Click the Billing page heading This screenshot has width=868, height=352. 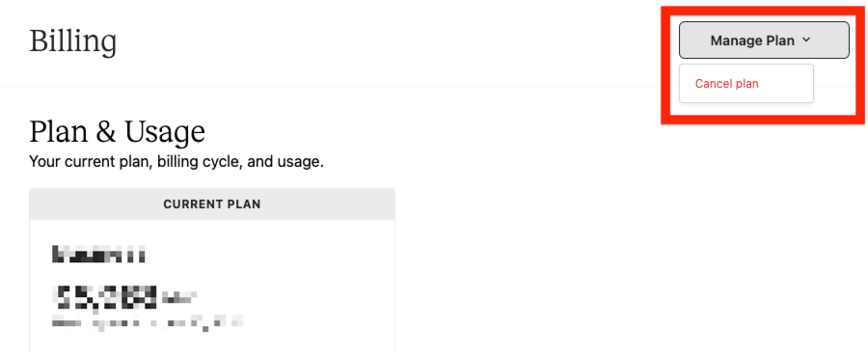[x=72, y=41]
